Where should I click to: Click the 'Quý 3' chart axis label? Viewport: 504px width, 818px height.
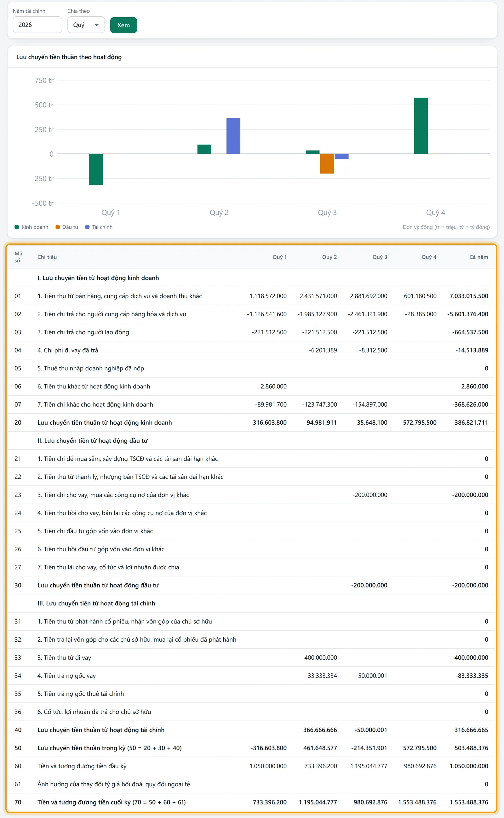[327, 212]
